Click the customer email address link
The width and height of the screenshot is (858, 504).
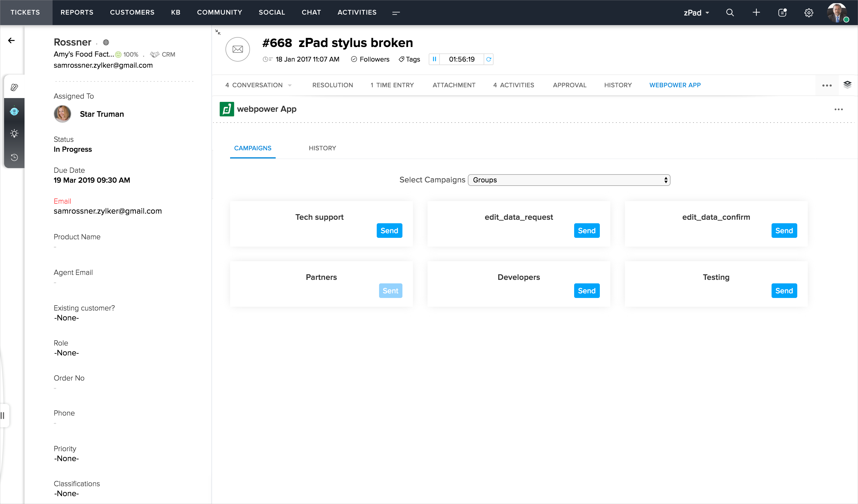click(103, 65)
